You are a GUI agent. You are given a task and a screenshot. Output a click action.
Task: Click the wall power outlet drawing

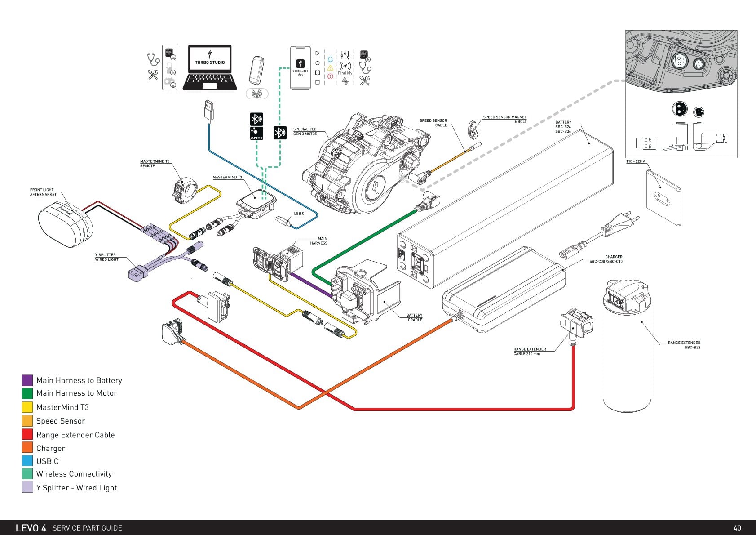[x=663, y=197]
